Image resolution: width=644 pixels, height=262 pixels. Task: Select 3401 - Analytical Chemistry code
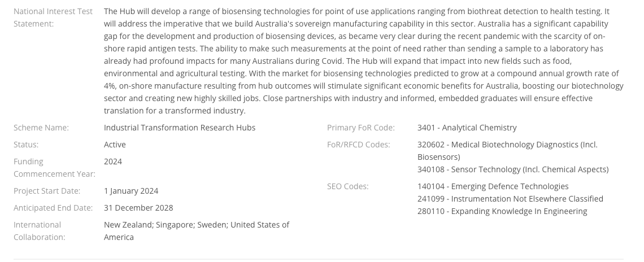[x=467, y=128]
